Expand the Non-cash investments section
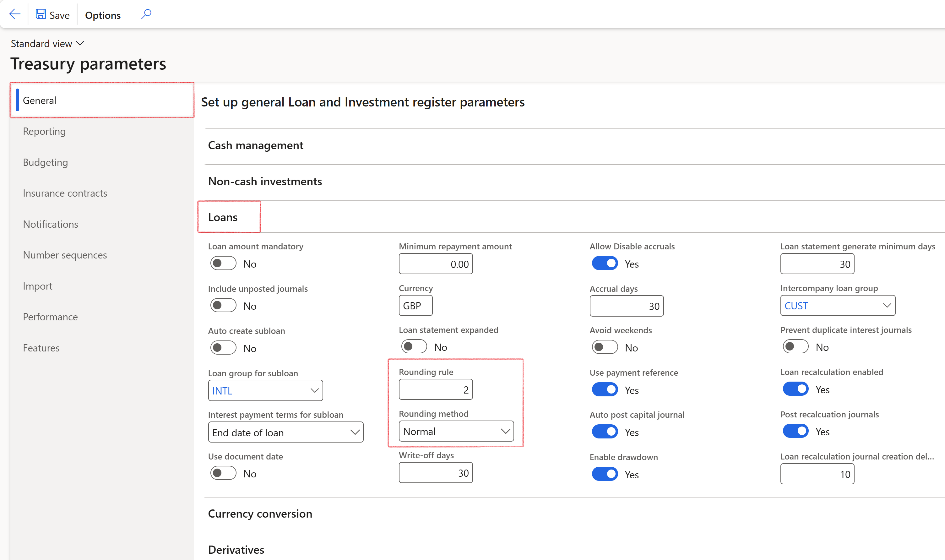 [x=265, y=181]
